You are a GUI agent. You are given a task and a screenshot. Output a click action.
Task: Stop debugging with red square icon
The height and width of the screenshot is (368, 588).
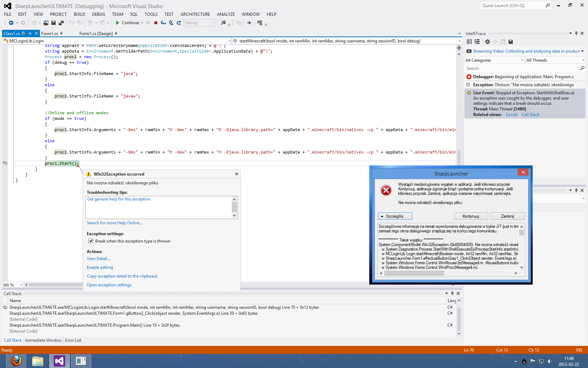(156, 23)
